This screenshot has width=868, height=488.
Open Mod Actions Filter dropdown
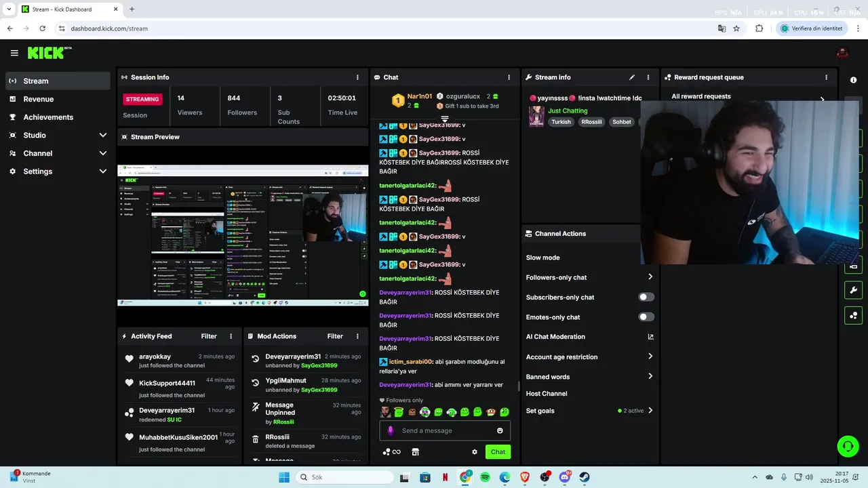coord(335,336)
